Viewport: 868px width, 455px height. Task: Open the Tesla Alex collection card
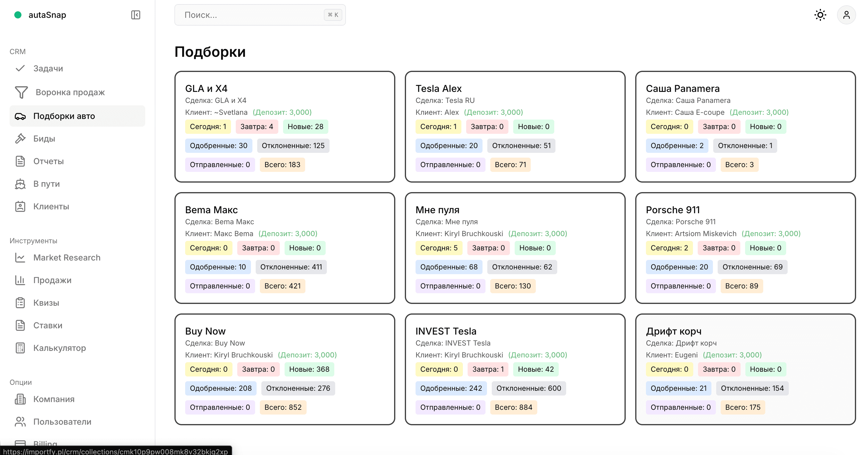tap(515, 127)
